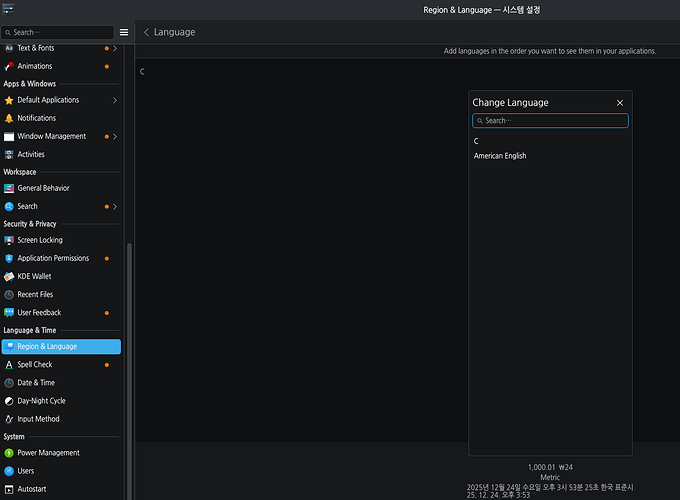Image resolution: width=680 pixels, height=500 pixels.
Task: Expand the Search category chevron
Action: [x=115, y=206]
